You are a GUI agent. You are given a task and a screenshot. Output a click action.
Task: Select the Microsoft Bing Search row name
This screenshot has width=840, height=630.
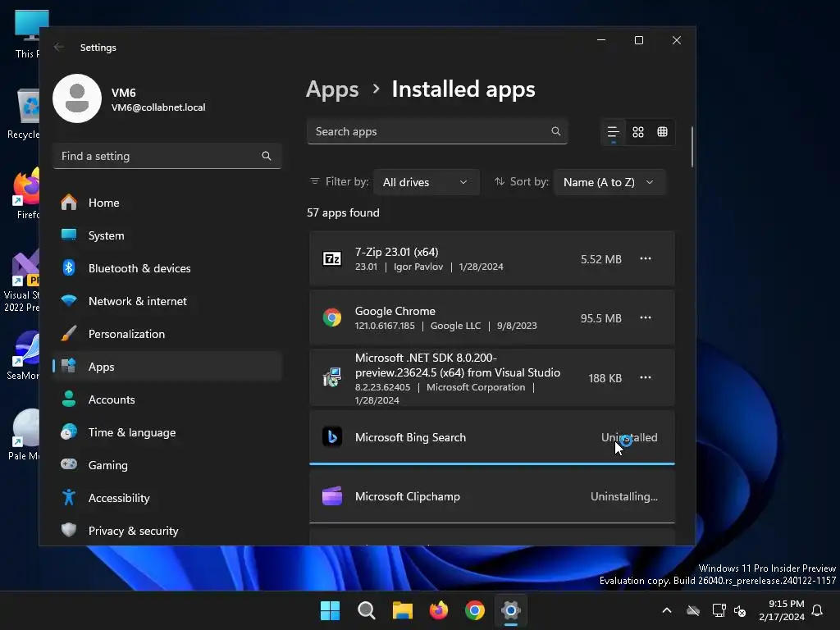tap(410, 437)
